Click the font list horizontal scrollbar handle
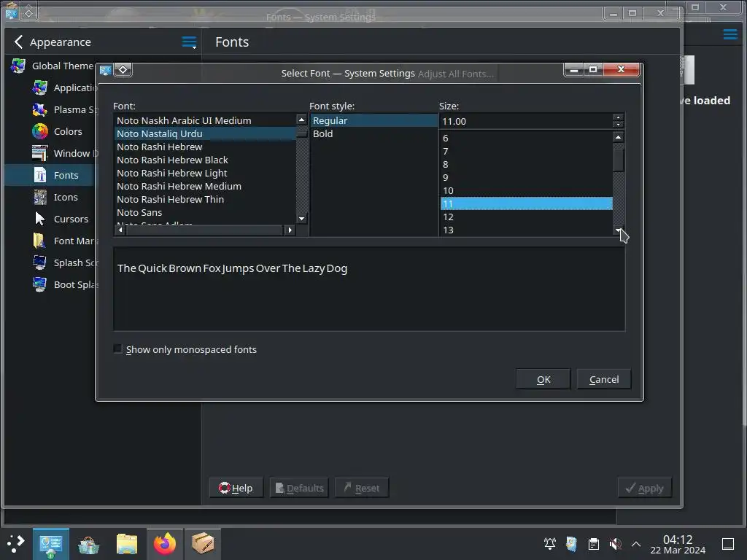 tap(204, 230)
